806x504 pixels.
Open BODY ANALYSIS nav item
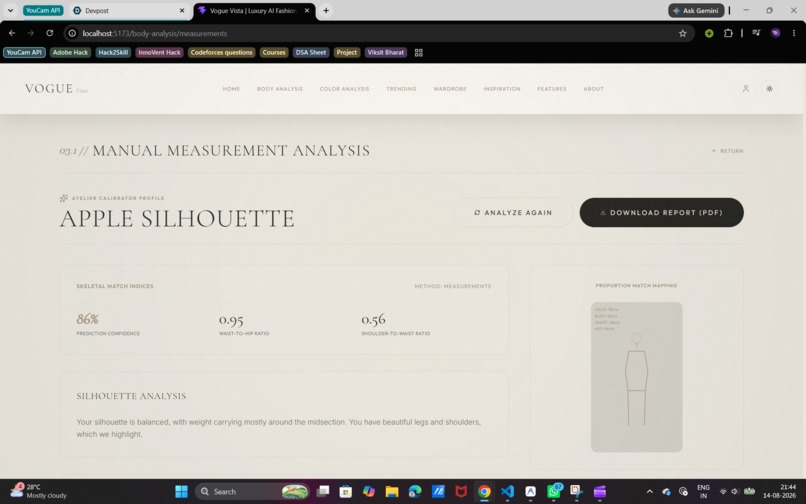(280, 89)
